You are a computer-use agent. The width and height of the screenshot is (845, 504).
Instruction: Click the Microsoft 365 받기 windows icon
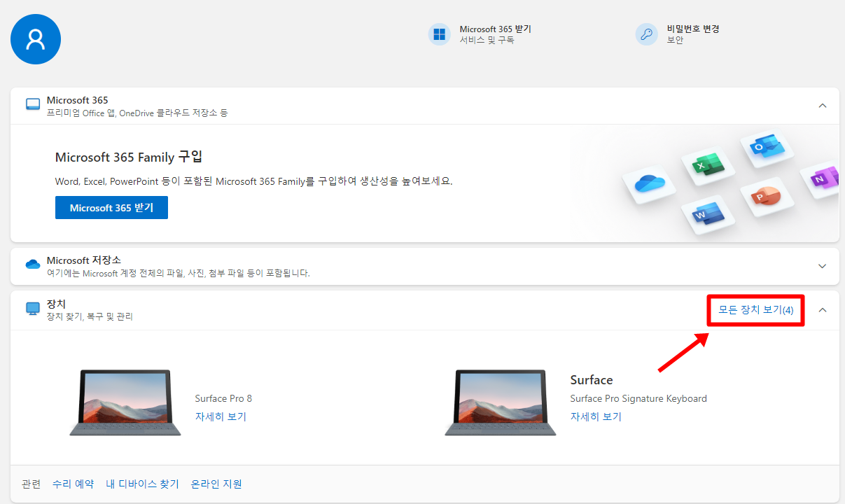click(440, 34)
